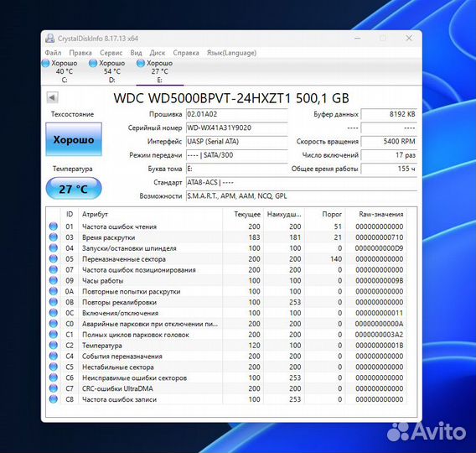
Task: Click status orb for attribute C1 row
Action: click(x=54, y=335)
